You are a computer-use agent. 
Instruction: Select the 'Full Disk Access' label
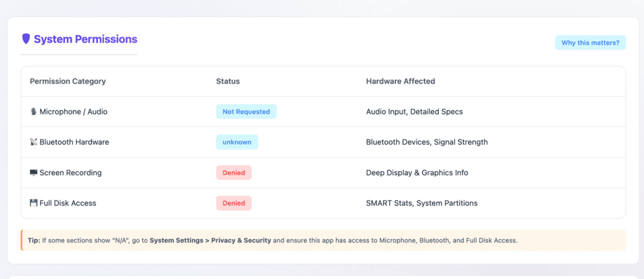68,203
